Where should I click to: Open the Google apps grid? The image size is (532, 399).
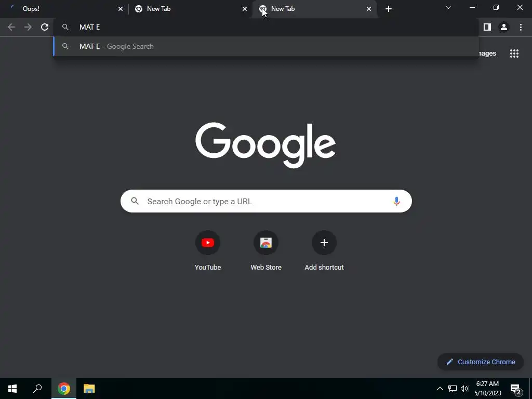(x=514, y=54)
